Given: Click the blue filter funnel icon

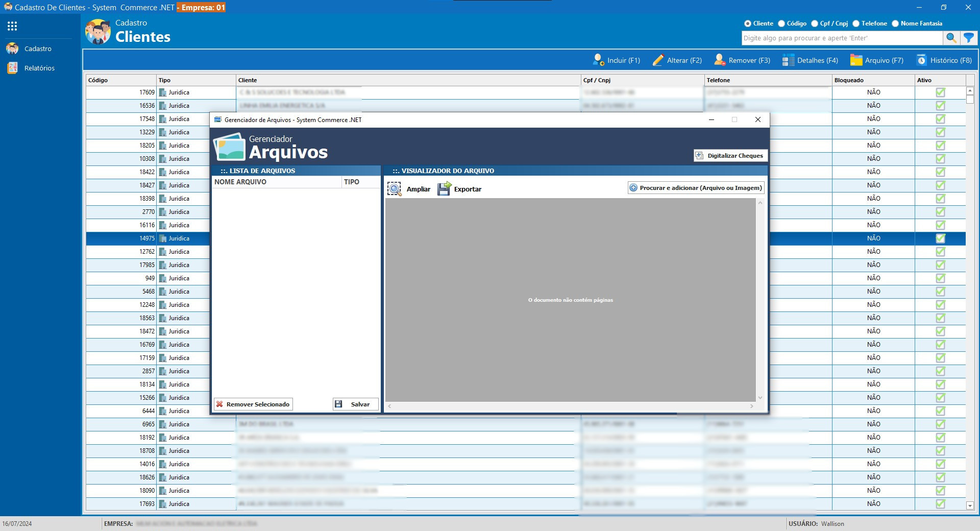Looking at the screenshot, I should 968,38.
